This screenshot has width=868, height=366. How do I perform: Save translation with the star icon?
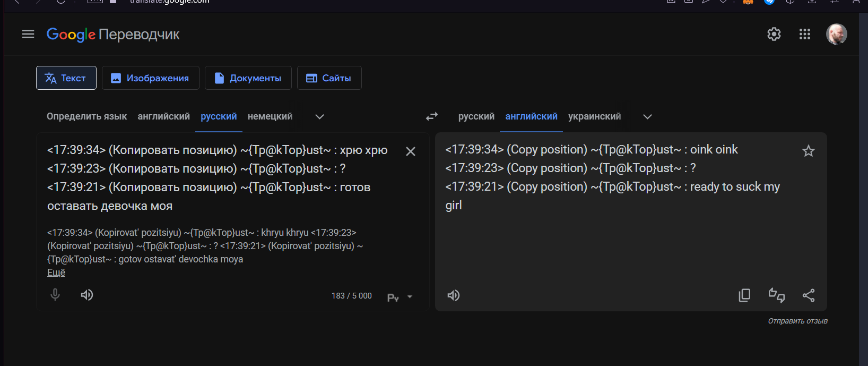tap(808, 151)
